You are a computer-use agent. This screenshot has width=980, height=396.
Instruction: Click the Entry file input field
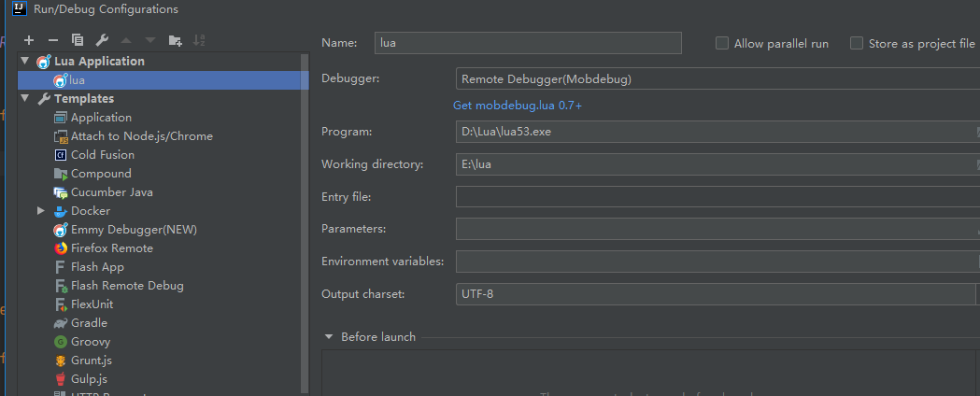pos(716,197)
